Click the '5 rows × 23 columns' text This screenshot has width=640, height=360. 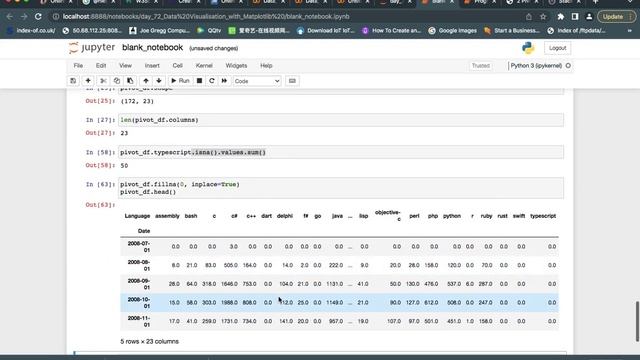click(x=149, y=342)
